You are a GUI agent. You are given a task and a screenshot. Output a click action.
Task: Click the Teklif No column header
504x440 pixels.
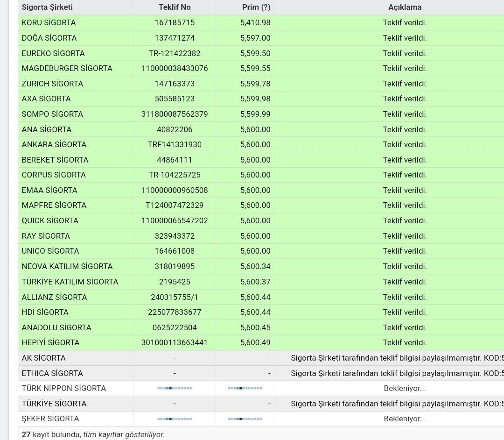[x=175, y=7]
